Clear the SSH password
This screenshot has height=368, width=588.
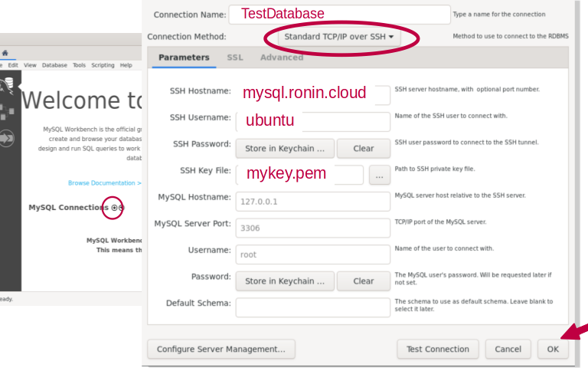point(364,148)
